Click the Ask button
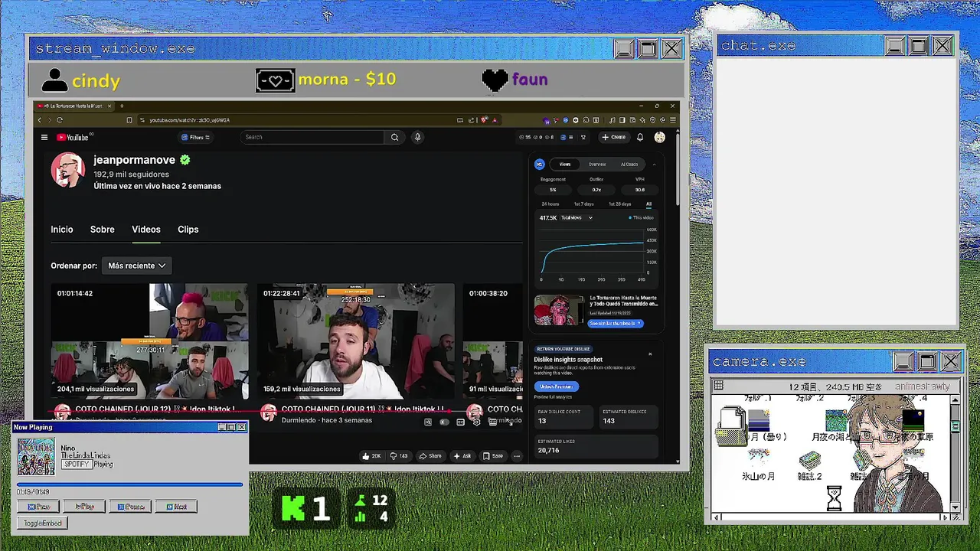Screen dimensions: 980x551 click(462, 456)
